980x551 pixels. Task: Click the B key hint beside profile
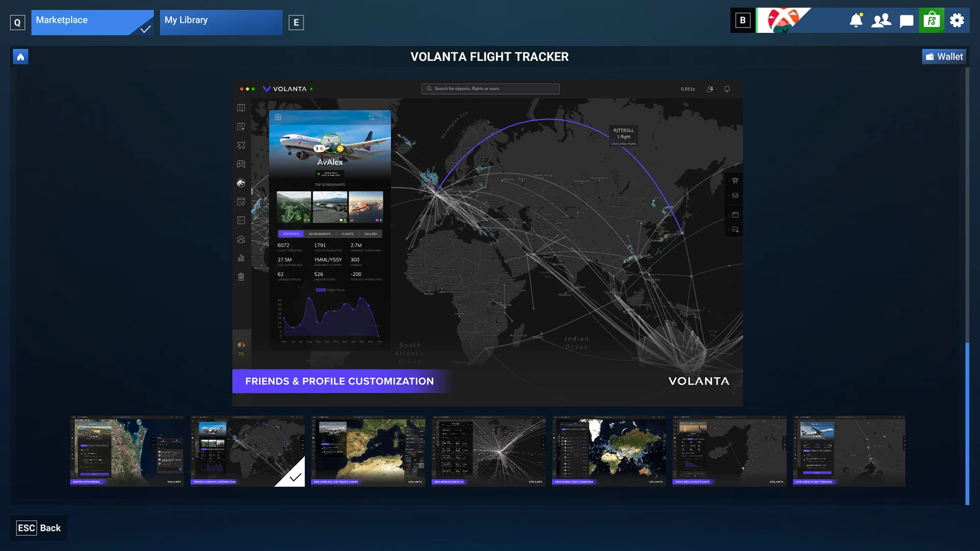pyautogui.click(x=743, y=20)
